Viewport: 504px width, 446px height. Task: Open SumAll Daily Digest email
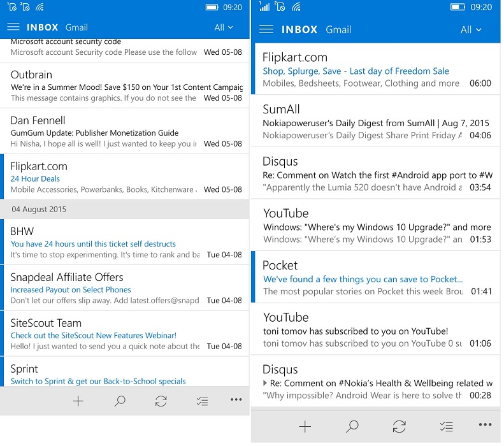click(x=376, y=121)
